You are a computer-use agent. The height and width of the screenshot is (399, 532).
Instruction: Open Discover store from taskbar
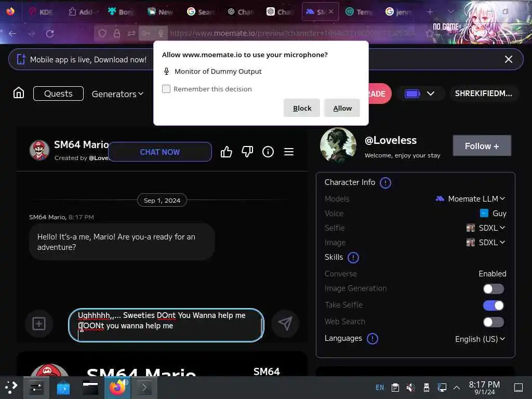coord(63,387)
